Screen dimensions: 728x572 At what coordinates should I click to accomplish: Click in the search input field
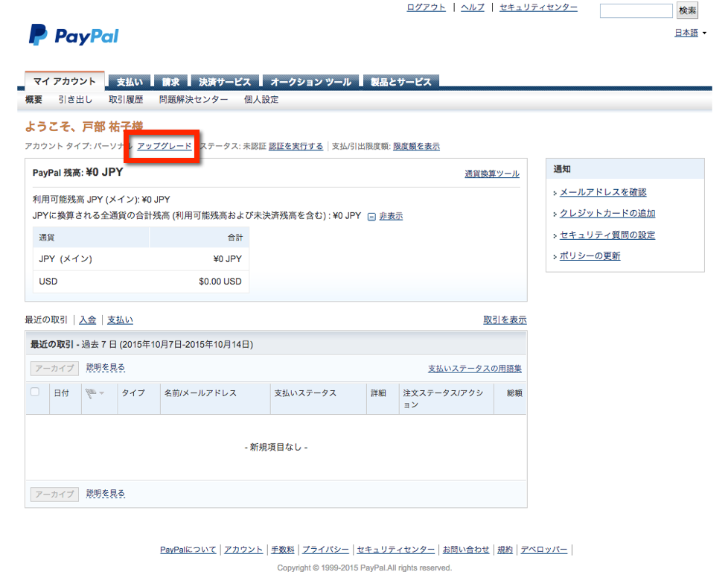point(636,10)
